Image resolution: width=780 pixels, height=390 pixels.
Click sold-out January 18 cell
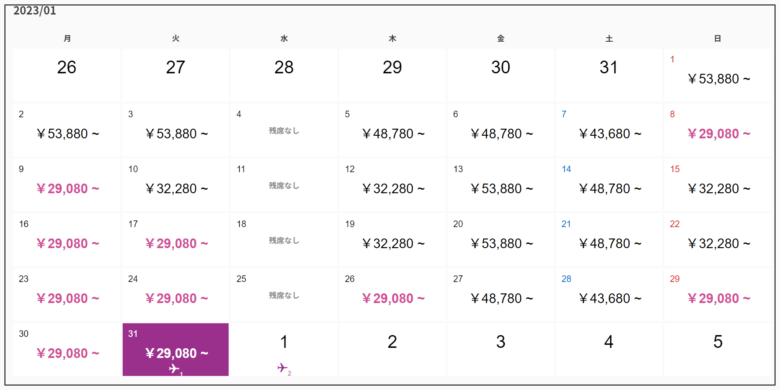click(284, 241)
